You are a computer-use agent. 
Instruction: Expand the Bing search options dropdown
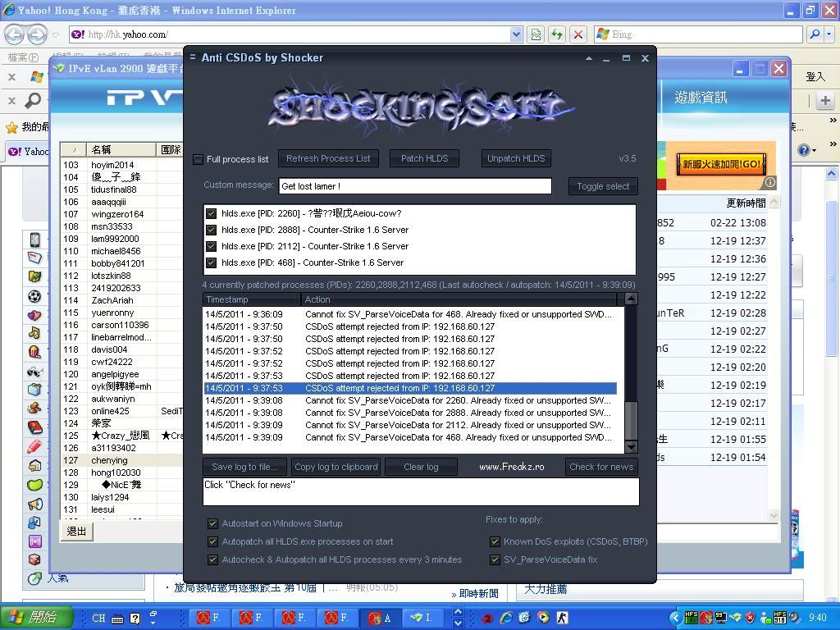point(829,34)
